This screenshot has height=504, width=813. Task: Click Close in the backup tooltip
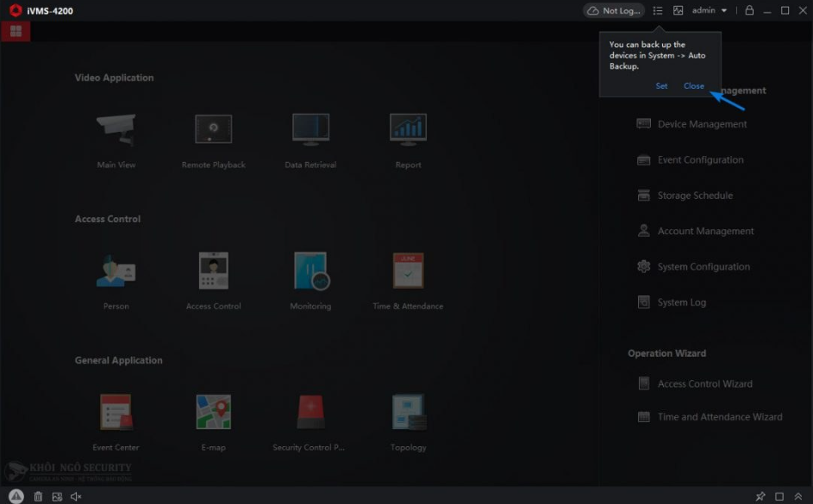(x=694, y=86)
